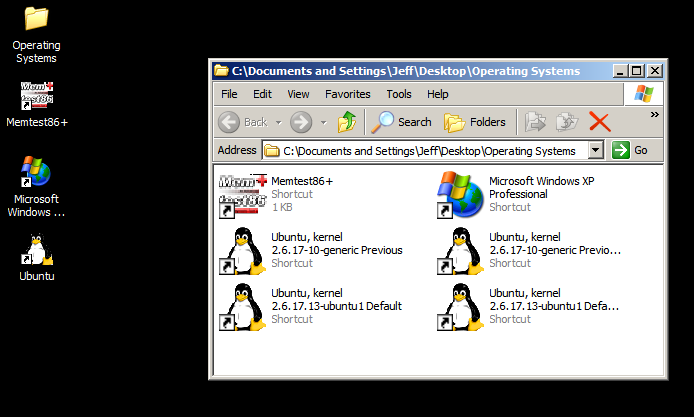This screenshot has height=417, width=694.
Task: Click the Up folder toolbar icon
Action: coord(347,122)
